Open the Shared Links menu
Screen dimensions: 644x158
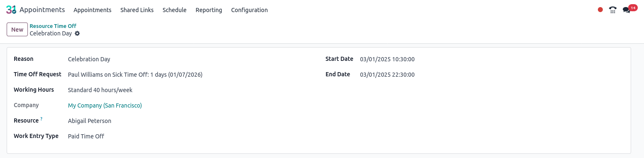[x=137, y=10]
